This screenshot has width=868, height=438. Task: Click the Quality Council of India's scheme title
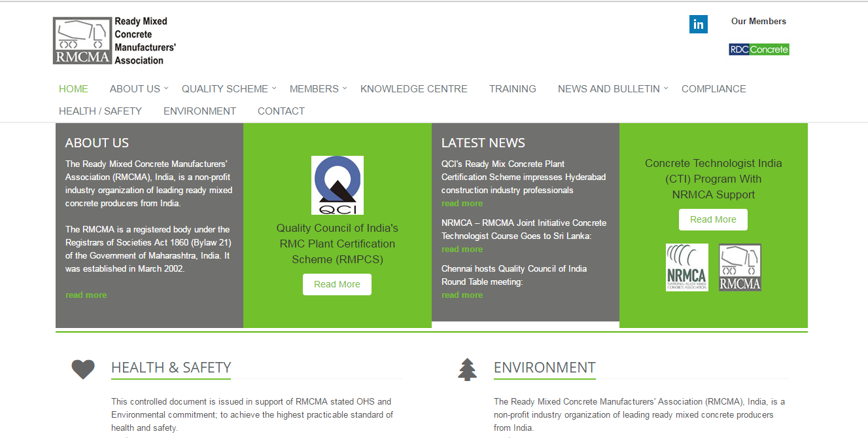[x=338, y=244]
